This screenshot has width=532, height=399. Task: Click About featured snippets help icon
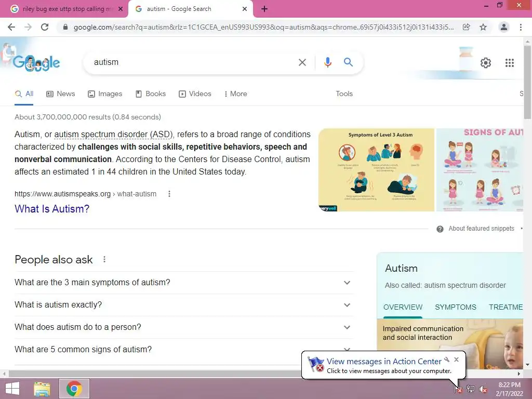(440, 229)
